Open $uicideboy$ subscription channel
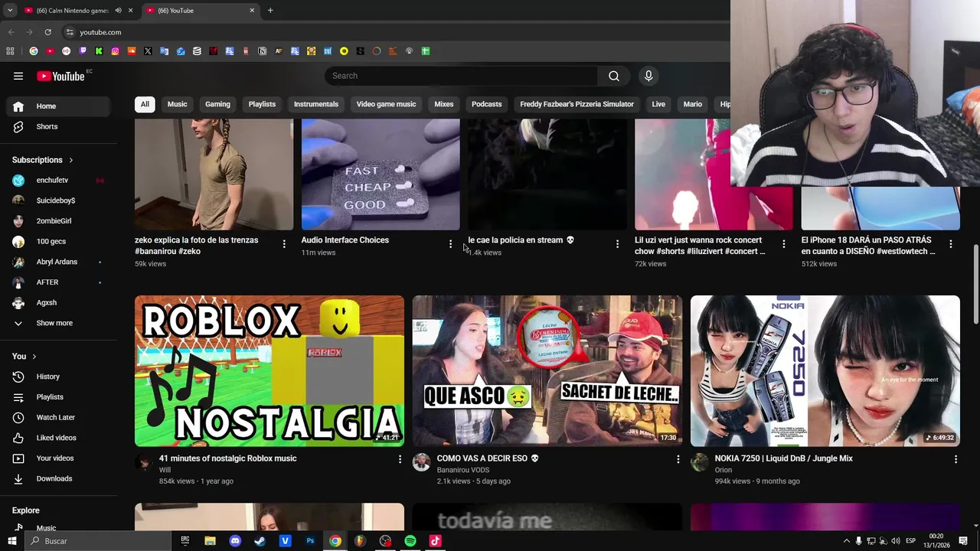Viewport: 980px width, 551px height. click(x=58, y=201)
